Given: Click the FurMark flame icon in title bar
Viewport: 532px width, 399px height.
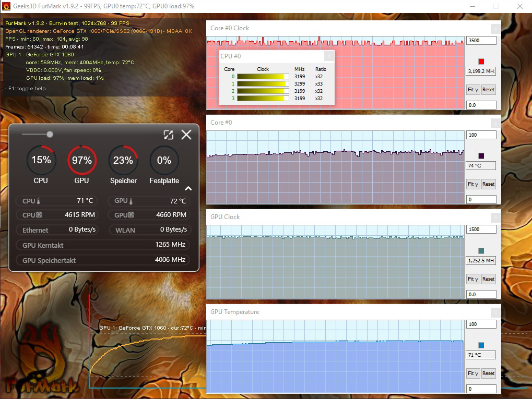Looking at the screenshot, I should pos(6,6).
